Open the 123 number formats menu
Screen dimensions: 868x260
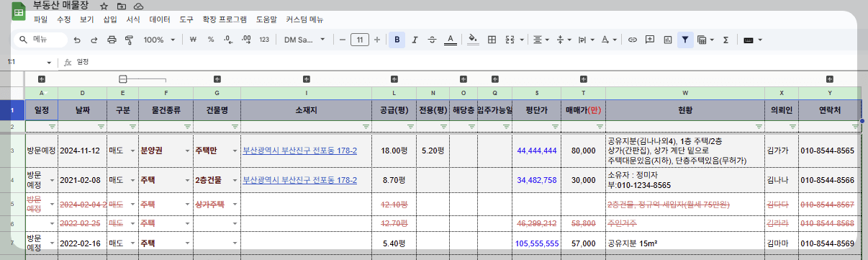pyautogui.click(x=264, y=40)
